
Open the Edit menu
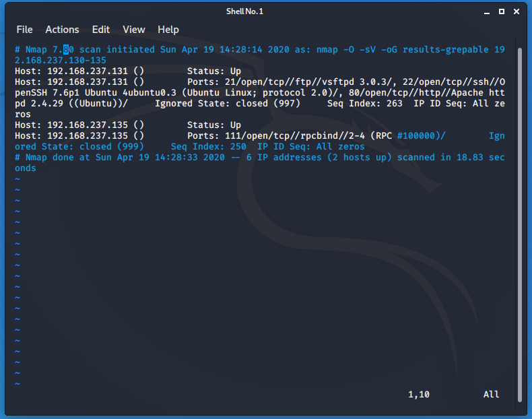click(x=101, y=30)
